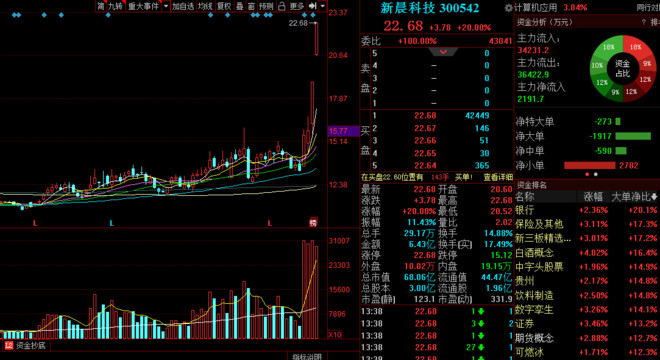Screen dimensions: 660x360
Task: Open 查看详细 link in order panel
Action: (x=498, y=177)
